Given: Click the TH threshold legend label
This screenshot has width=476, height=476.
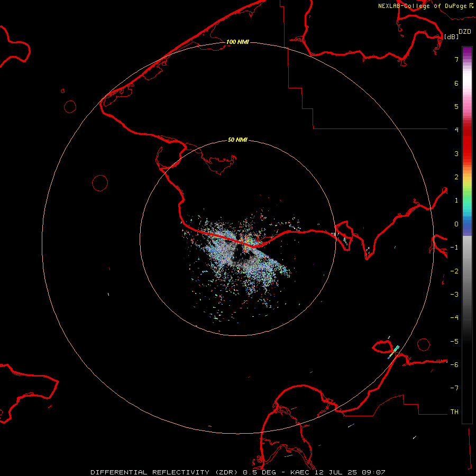Looking at the screenshot, I should (x=454, y=412).
